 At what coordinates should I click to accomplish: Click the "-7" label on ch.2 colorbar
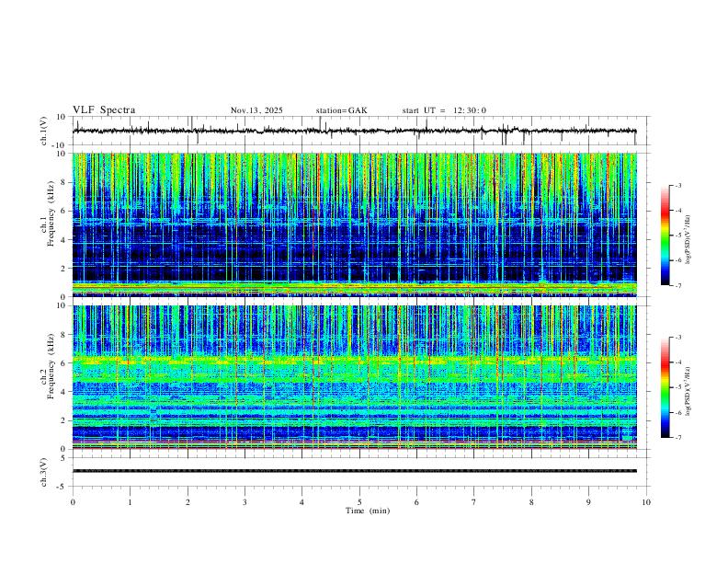pos(677,438)
